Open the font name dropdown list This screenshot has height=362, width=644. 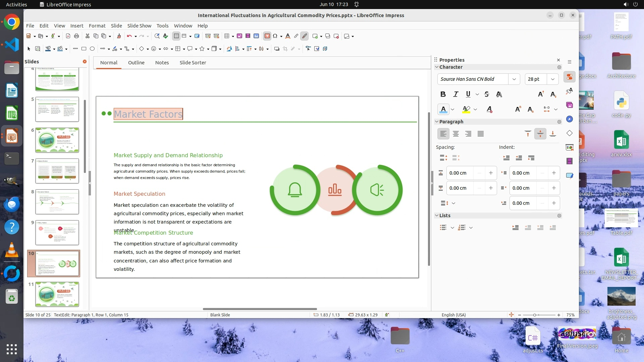pos(514,79)
